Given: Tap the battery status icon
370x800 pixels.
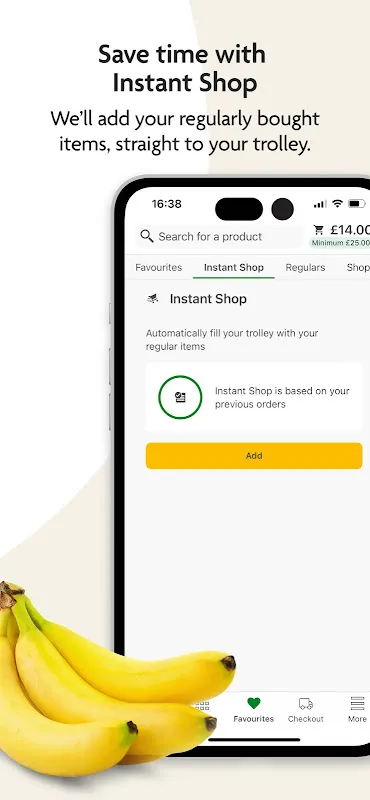Looking at the screenshot, I should click(x=357, y=204).
